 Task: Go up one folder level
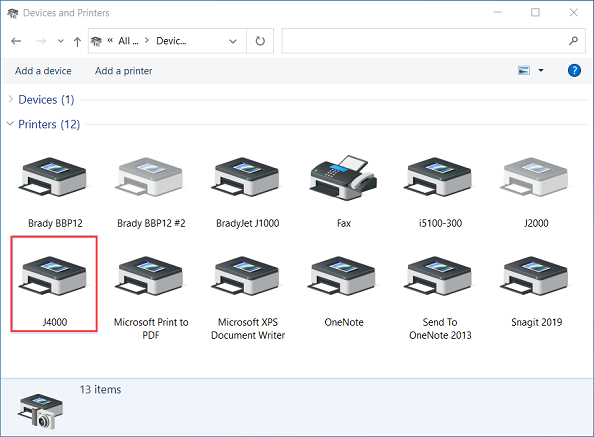pyautogui.click(x=77, y=41)
